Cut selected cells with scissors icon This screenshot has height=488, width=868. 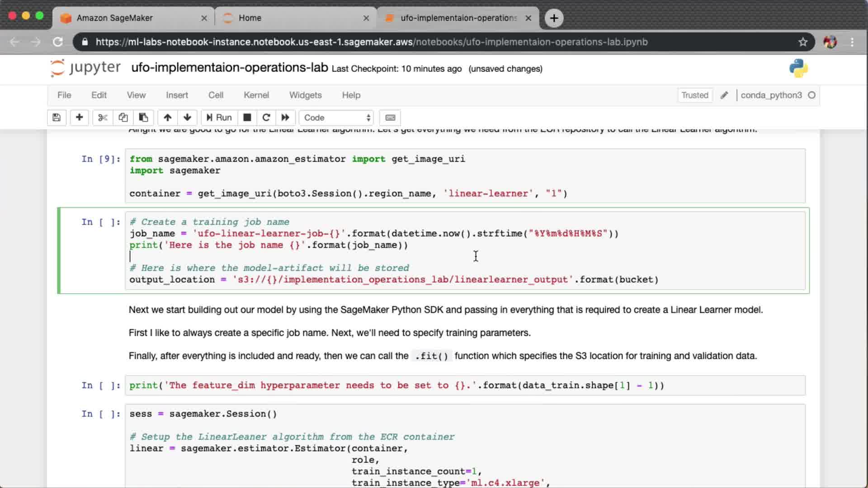point(103,117)
